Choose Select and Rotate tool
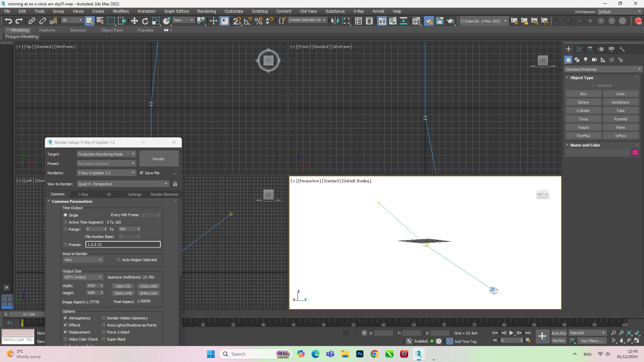 point(145,21)
